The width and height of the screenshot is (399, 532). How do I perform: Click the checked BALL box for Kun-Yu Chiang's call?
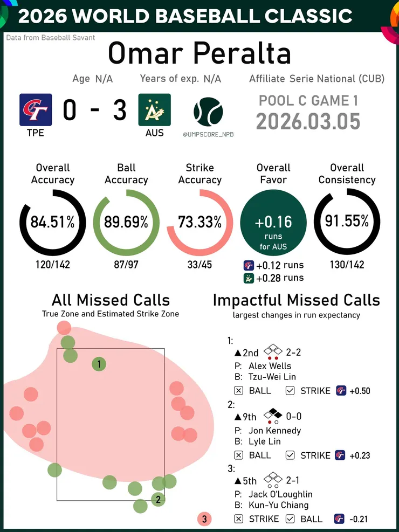click(x=290, y=519)
